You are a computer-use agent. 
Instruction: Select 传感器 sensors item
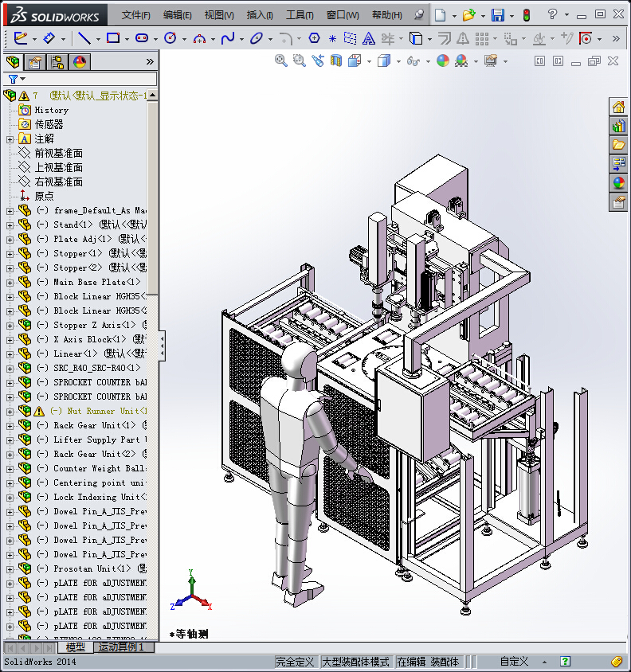click(x=49, y=125)
